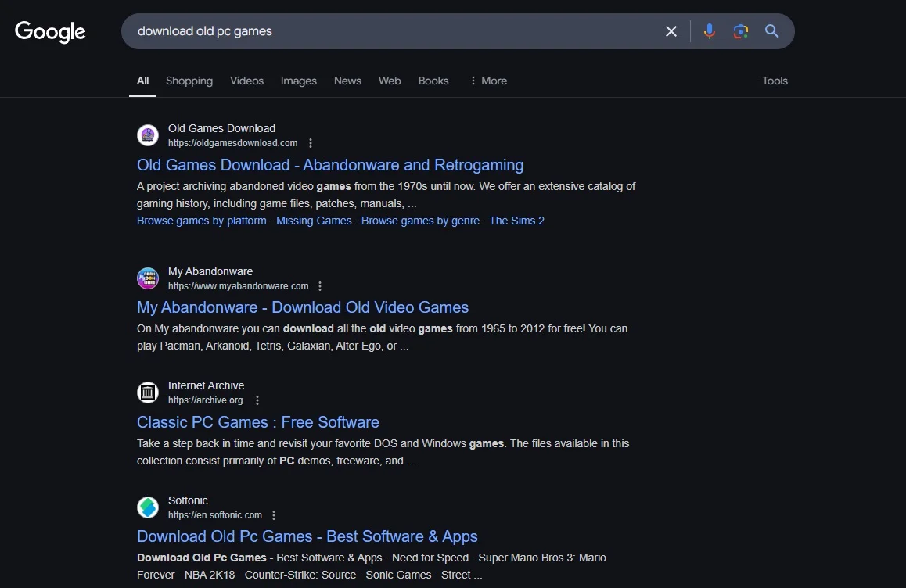Switch to the Images tab

point(298,81)
